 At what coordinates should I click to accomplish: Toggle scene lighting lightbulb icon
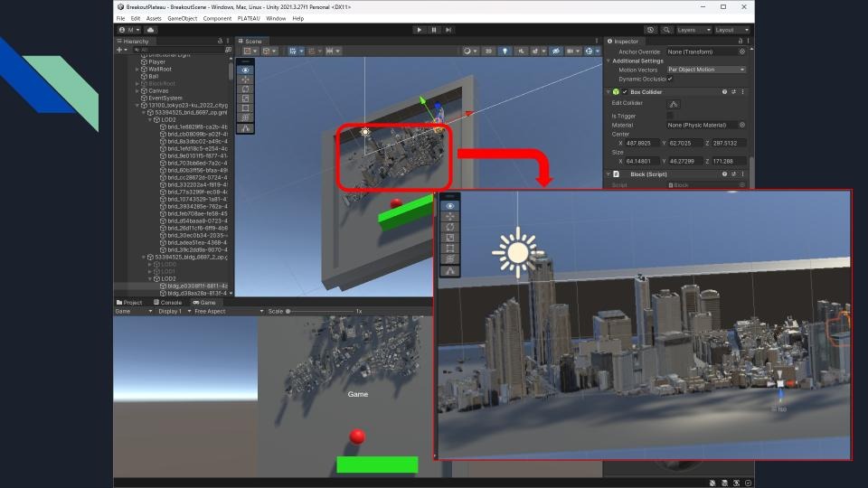[x=505, y=52]
